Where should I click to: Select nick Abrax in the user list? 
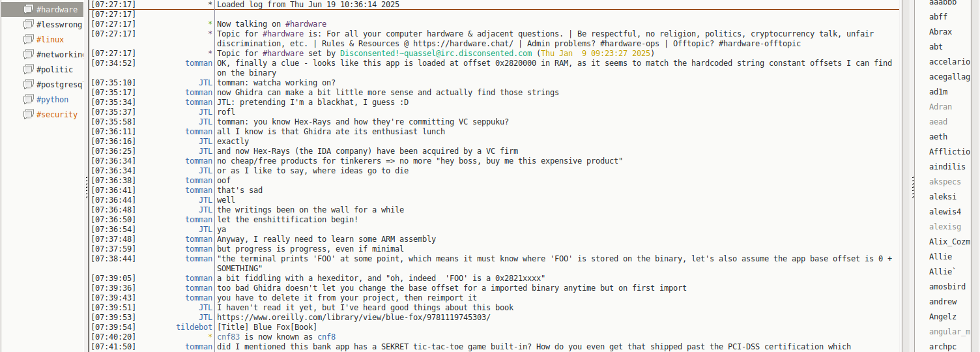pos(940,32)
